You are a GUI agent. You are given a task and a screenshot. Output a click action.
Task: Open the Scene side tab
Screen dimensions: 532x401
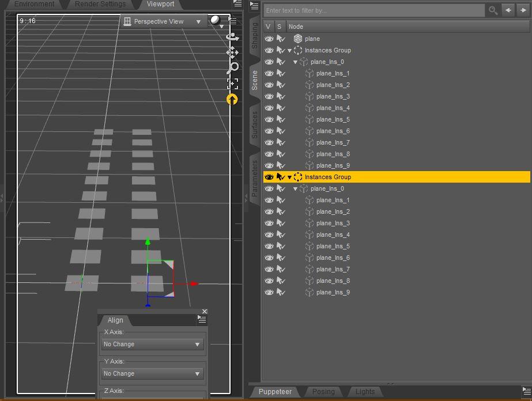[254, 80]
